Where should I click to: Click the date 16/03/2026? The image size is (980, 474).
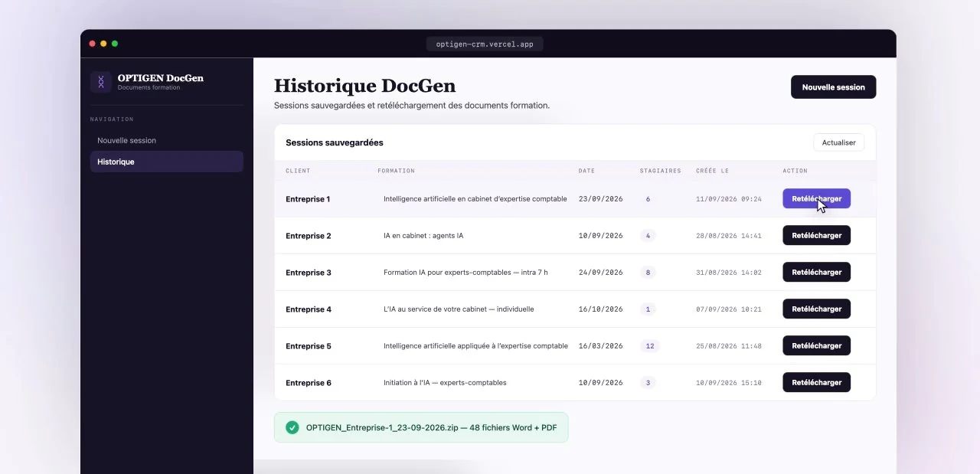(x=601, y=346)
